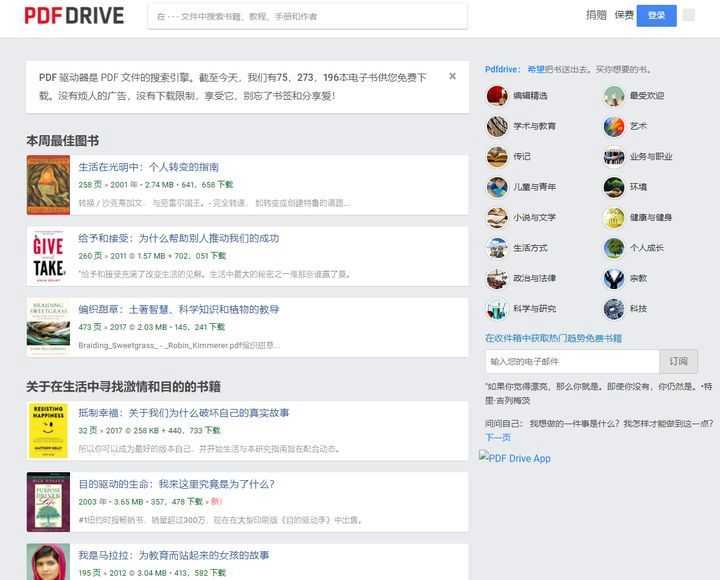Open the 个人成长 category label
Viewport: 720px width, 580px height.
pyautogui.click(x=647, y=248)
